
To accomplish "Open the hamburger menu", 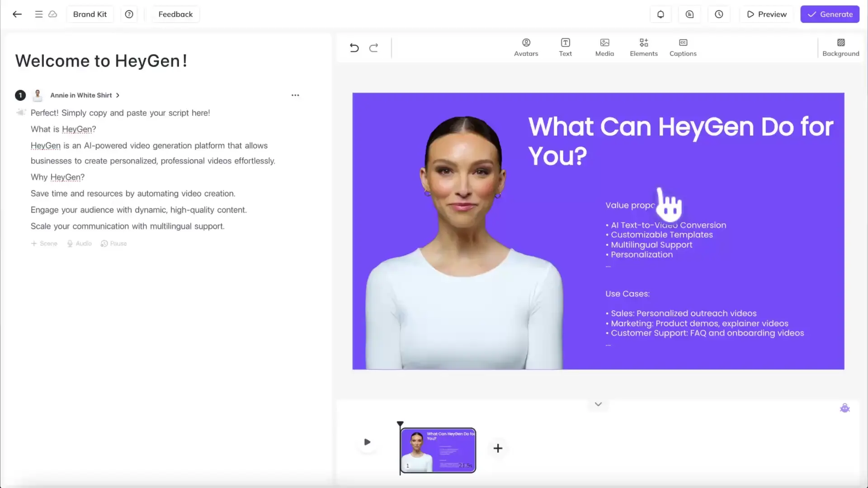I will tap(39, 14).
